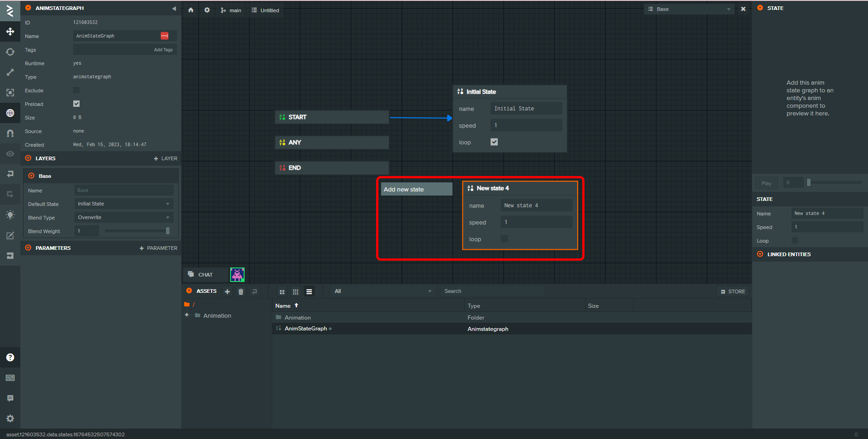Open the asset STORE button
The width and height of the screenshot is (868, 439).
(x=733, y=291)
